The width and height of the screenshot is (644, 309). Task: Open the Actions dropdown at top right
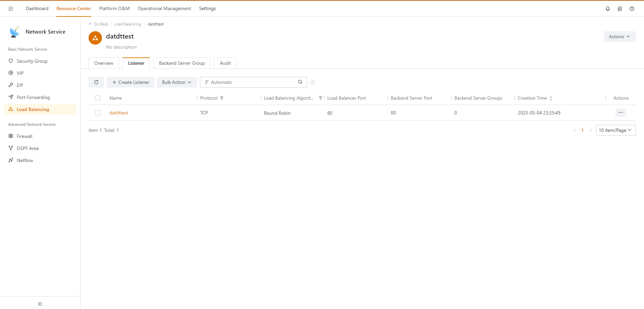(619, 37)
